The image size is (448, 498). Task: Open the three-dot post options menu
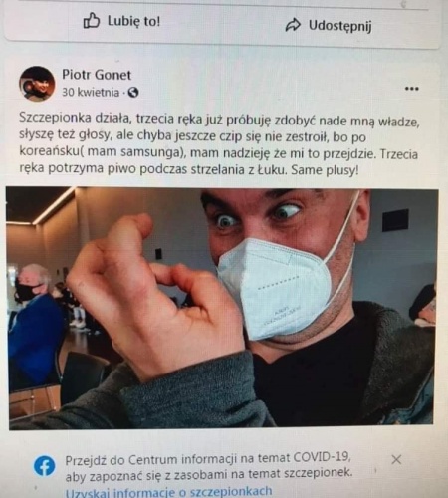[x=412, y=89]
